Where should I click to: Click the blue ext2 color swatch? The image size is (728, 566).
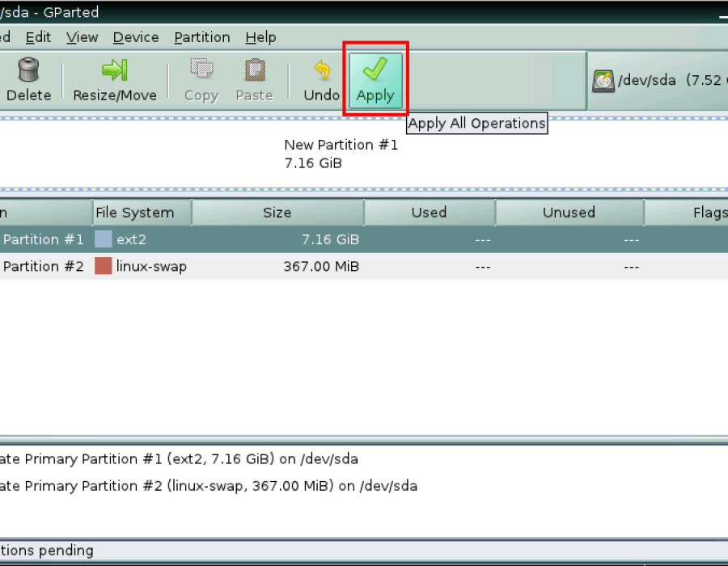[103, 239]
